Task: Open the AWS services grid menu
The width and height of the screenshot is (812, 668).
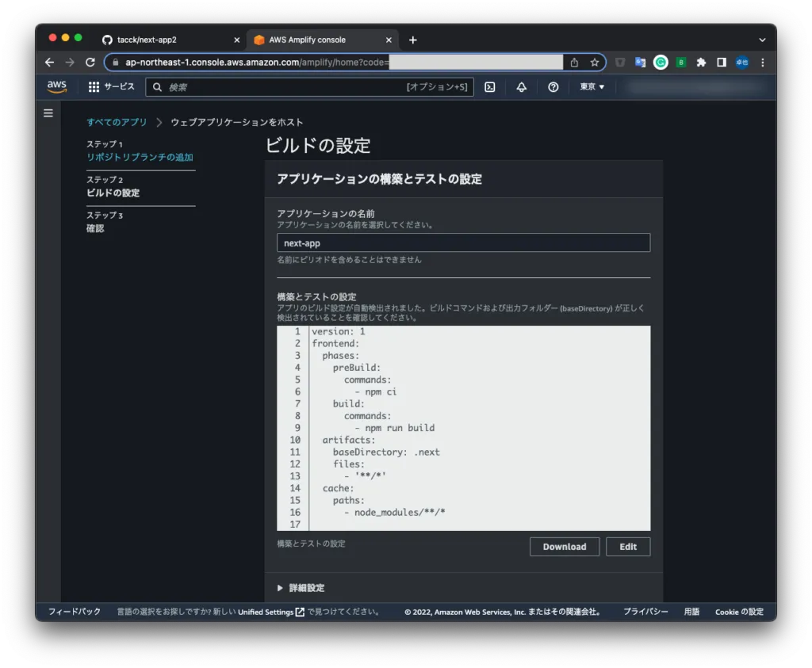Action: pyautogui.click(x=94, y=87)
